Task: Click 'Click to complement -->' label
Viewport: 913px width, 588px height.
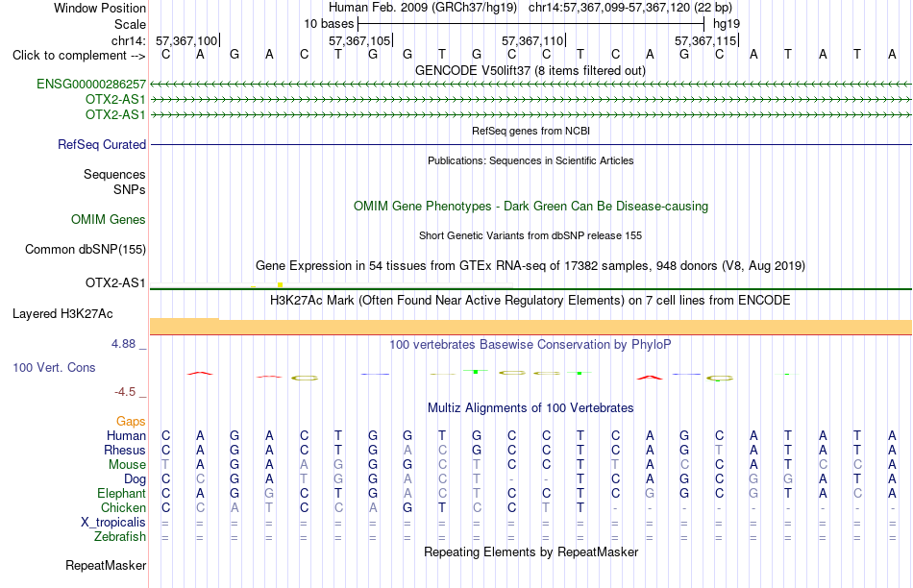Action: point(79,56)
